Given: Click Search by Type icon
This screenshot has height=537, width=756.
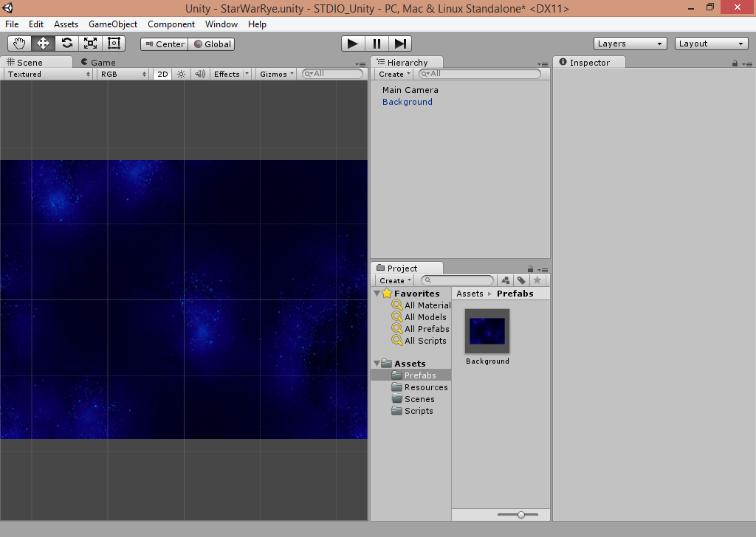Looking at the screenshot, I should pos(505,280).
